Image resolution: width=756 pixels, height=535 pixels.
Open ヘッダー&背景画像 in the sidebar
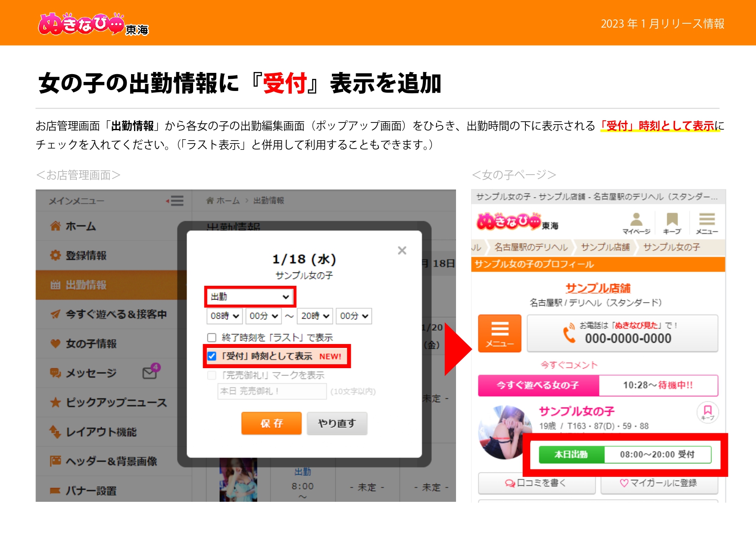click(113, 461)
